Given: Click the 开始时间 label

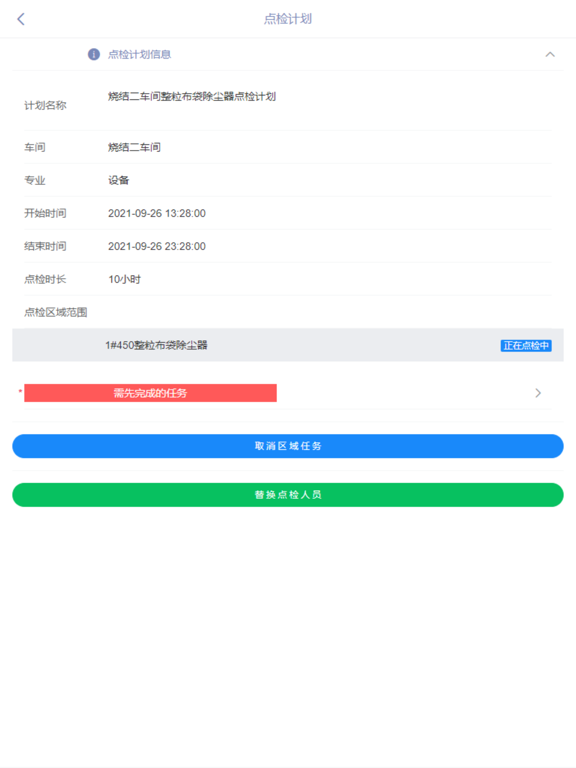Looking at the screenshot, I should 45,213.
